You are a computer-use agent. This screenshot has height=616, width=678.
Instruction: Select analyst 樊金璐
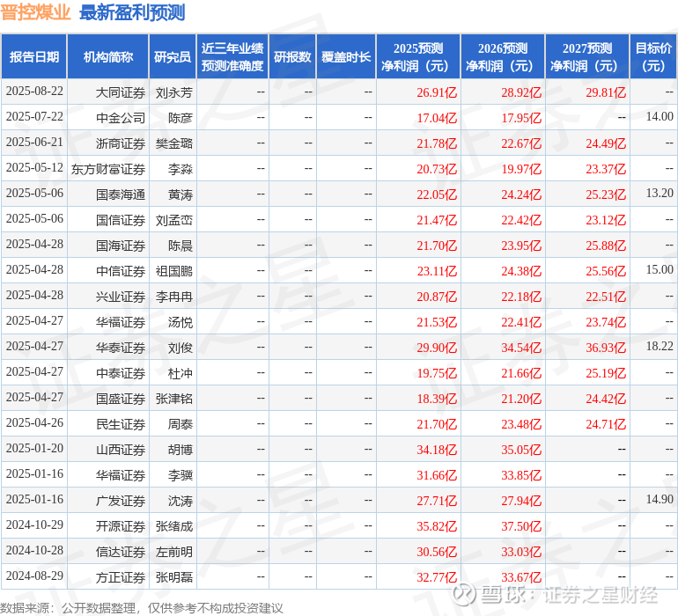pyautogui.click(x=173, y=143)
